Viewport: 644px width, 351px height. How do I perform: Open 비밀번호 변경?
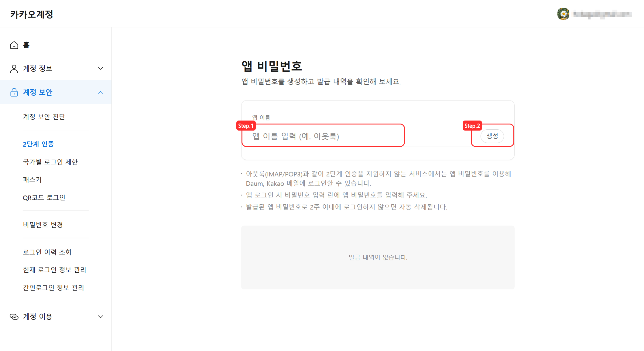point(43,225)
